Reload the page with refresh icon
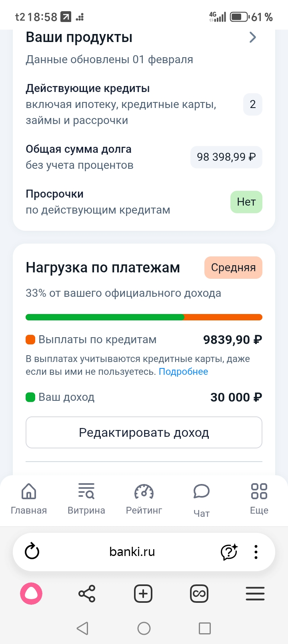288x644 pixels. coord(32,552)
